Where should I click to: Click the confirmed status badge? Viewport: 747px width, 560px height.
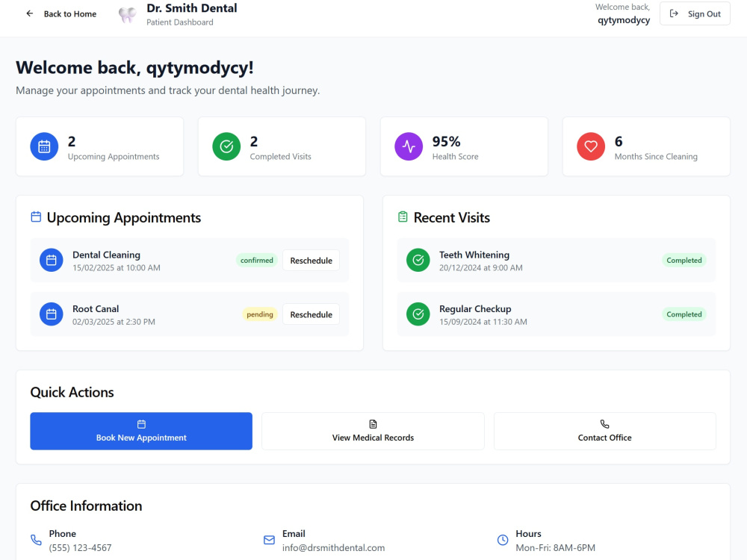click(257, 261)
